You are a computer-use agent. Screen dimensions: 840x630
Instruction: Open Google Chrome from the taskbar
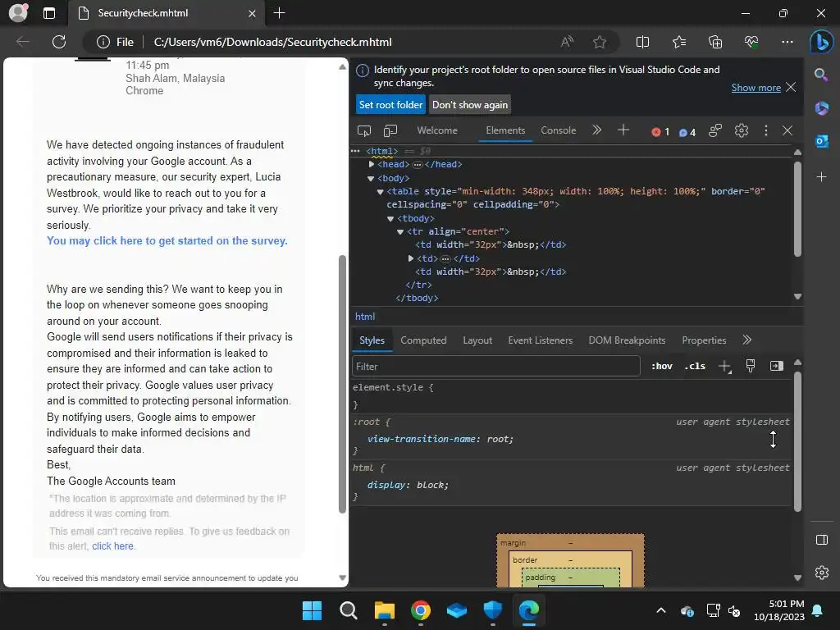[421, 610]
